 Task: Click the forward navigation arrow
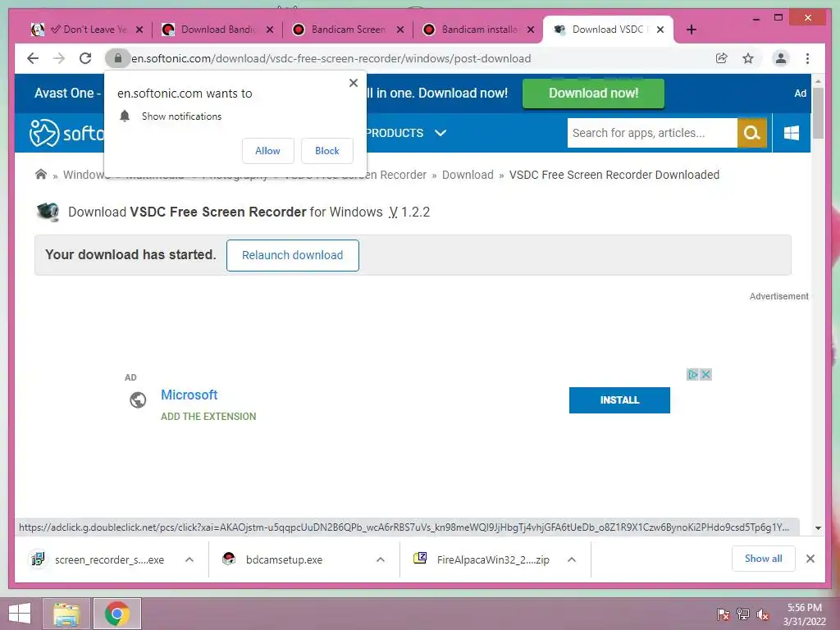(59, 58)
